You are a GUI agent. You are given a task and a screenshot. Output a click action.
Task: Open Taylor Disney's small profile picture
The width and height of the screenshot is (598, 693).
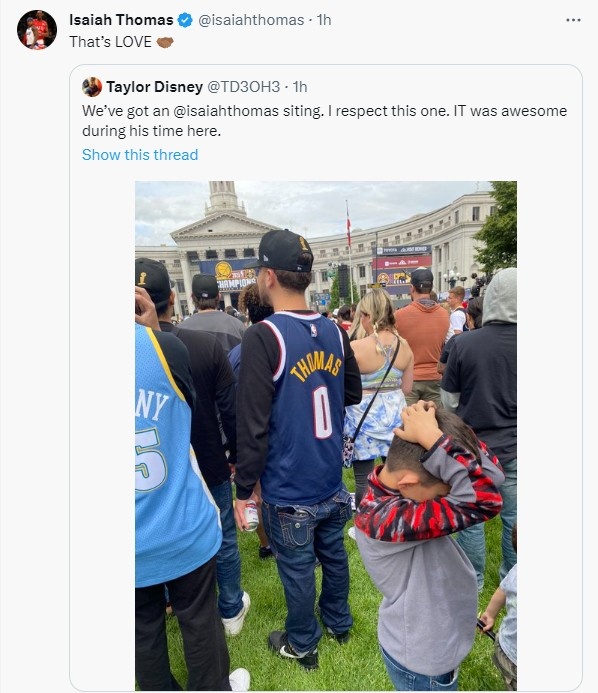(x=92, y=87)
